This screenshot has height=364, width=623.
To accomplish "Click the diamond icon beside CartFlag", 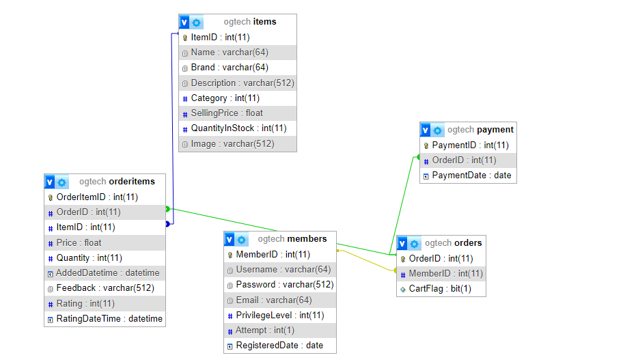I will coord(403,290).
